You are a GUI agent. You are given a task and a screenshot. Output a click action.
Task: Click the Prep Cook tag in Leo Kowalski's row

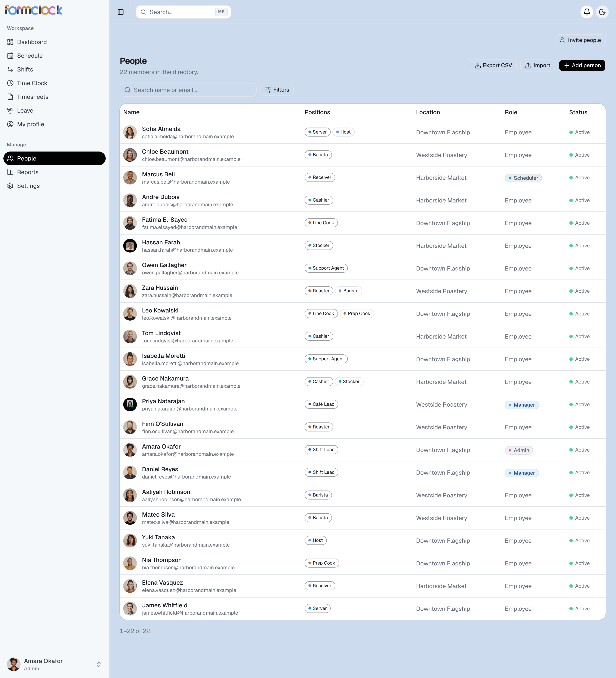coord(357,314)
